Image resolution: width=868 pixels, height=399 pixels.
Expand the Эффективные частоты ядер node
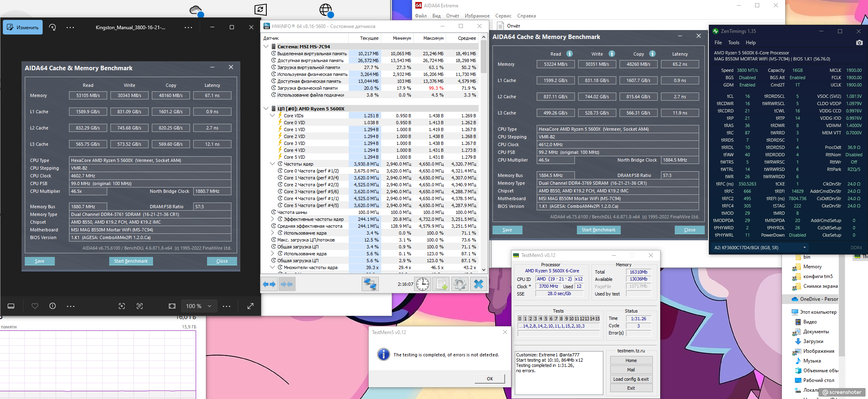click(273, 219)
